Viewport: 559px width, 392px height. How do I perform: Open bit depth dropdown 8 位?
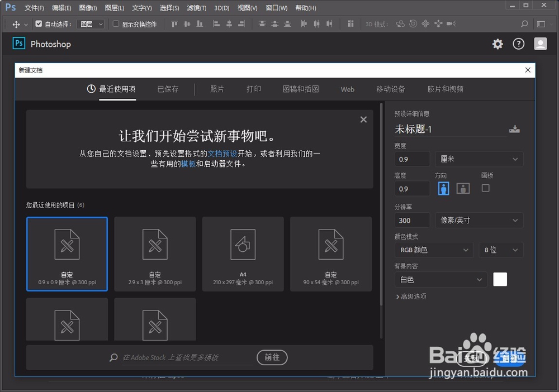point(501,250)
